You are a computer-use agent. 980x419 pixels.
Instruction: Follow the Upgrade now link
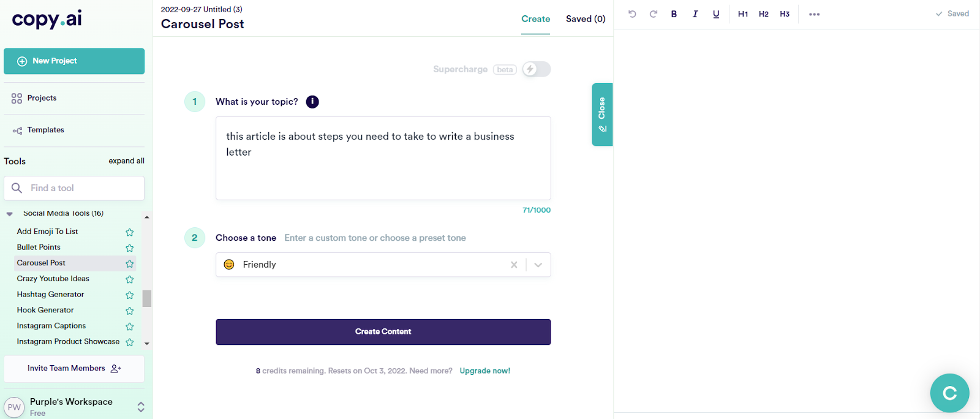click(x=484, y=371)
